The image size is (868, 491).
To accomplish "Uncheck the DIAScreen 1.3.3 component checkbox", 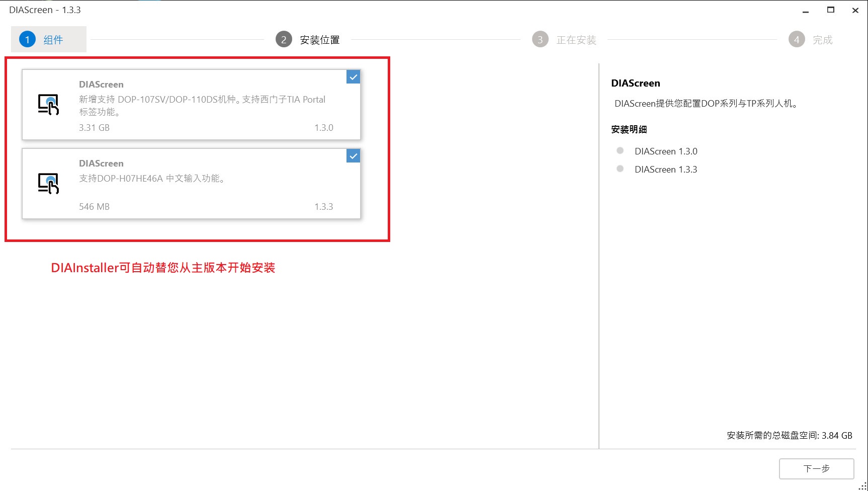I will [x=353, y=156].
